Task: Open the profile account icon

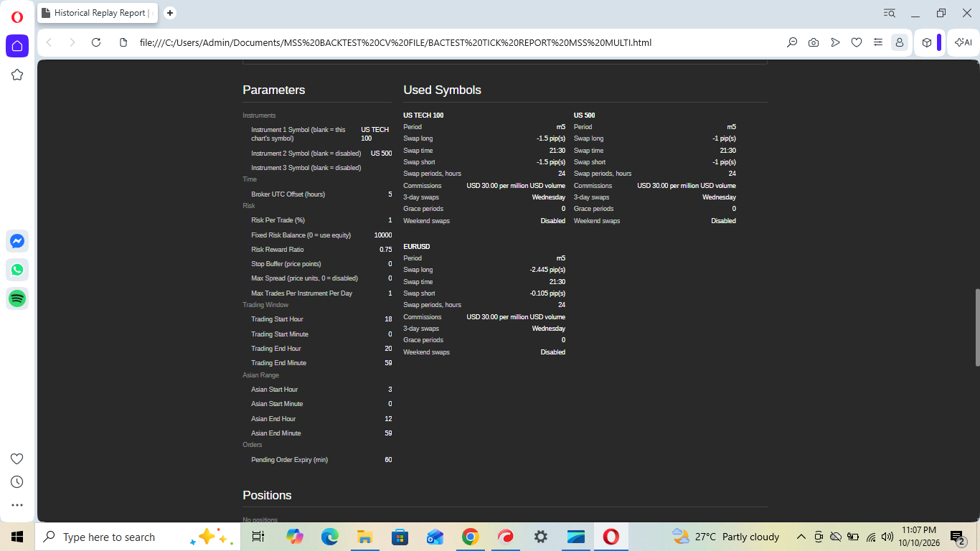Action: (899, 42)
